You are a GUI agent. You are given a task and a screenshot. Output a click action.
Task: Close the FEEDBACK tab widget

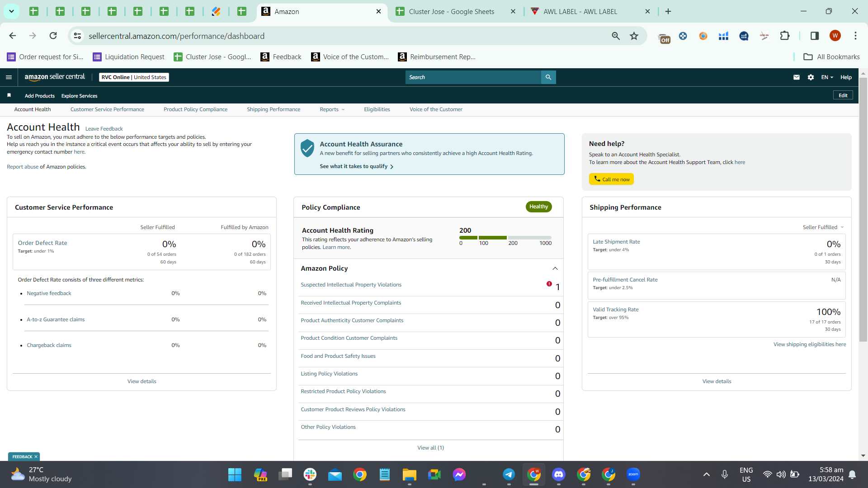(36, 457)
